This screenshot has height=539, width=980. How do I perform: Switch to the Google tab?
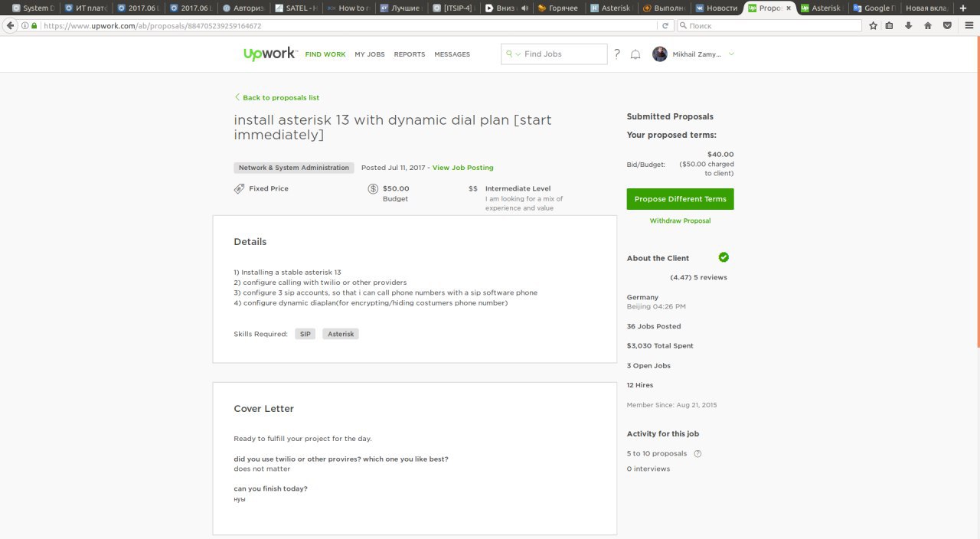[873, 8]
